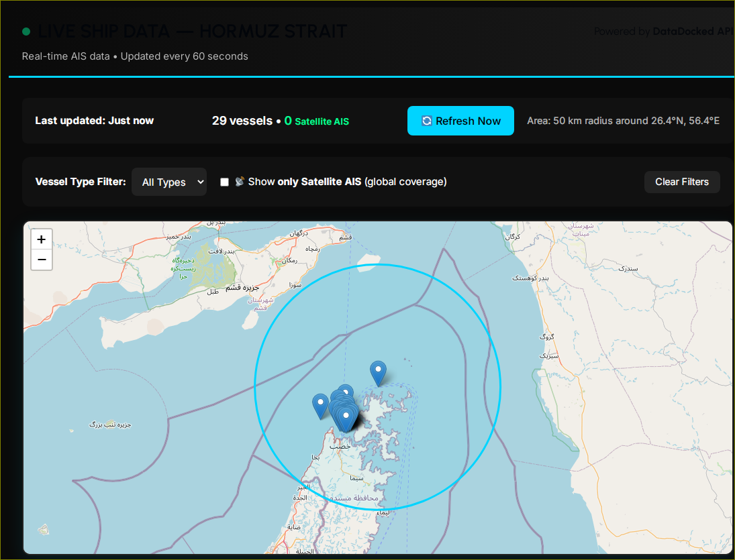This screenshot has width=735, height=560.
Task: Click the 29 vessels counter
Action: pyautogui.click(x=242, y=121)
